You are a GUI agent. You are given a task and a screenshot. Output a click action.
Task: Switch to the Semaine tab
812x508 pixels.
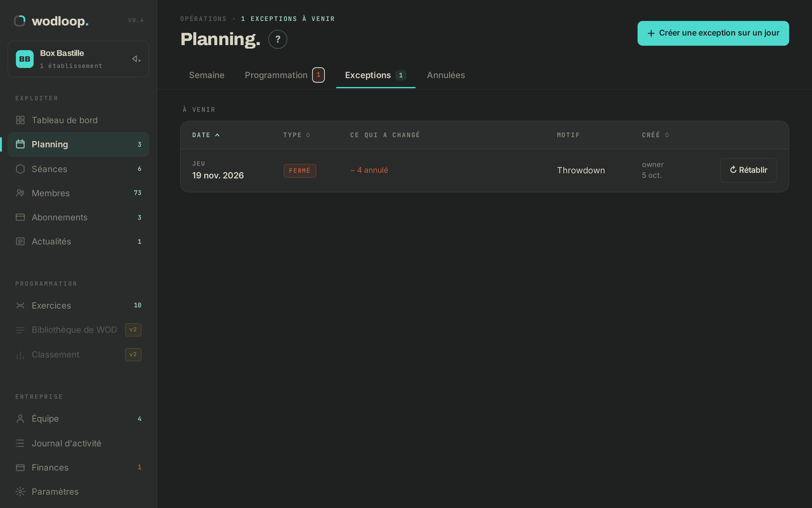[207, 75]
